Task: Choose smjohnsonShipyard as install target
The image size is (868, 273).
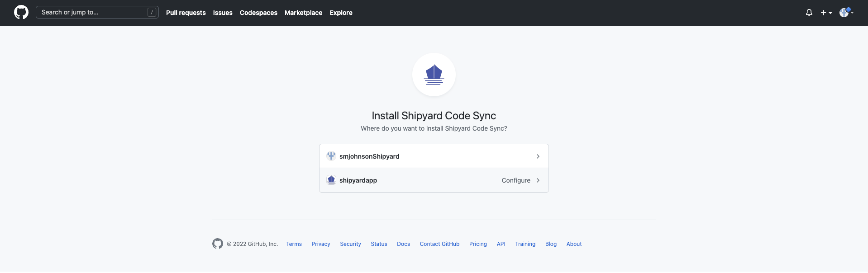Action: (x=434, y=156)
